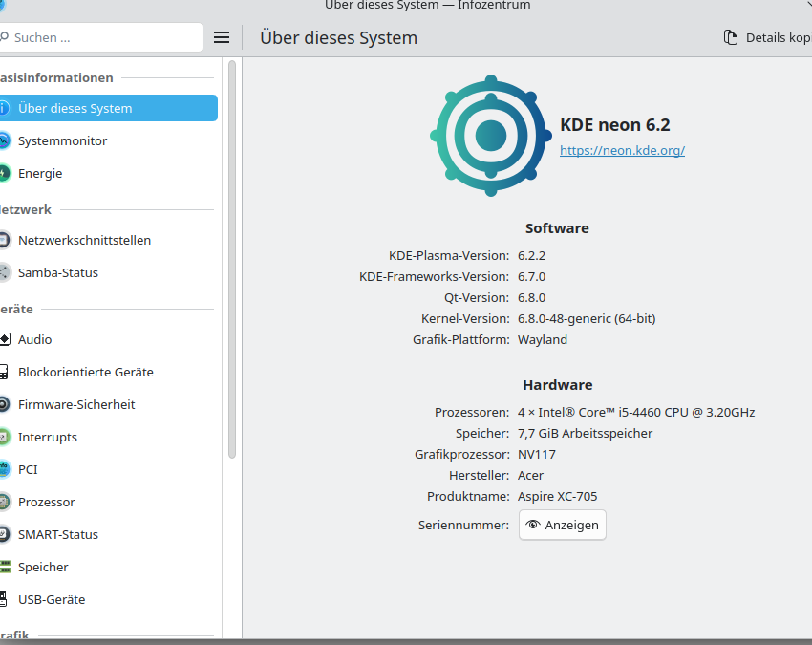
Task: Click the Blockorientierte Geräte icon
Action: pyautogui.click(x=4, y=372)
